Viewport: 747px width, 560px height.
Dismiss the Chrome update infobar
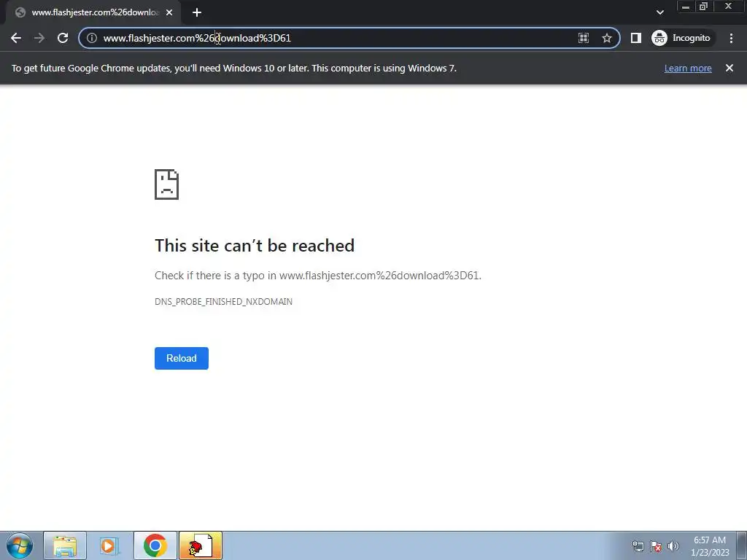point(729,68)
